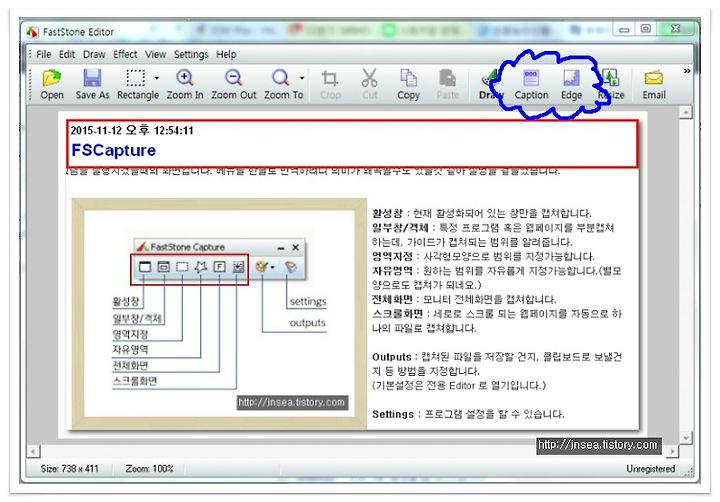Click the vertical scrollbar up arrow
The width and height of the screenshot is (720, 502).
[x=686, y=112]
